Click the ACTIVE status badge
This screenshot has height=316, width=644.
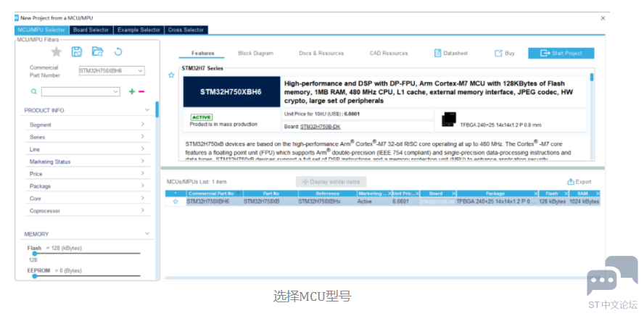[x=202, y=117]
